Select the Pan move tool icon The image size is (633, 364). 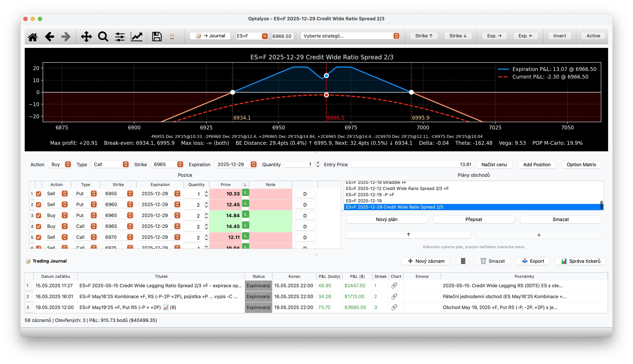coord(86,37)
